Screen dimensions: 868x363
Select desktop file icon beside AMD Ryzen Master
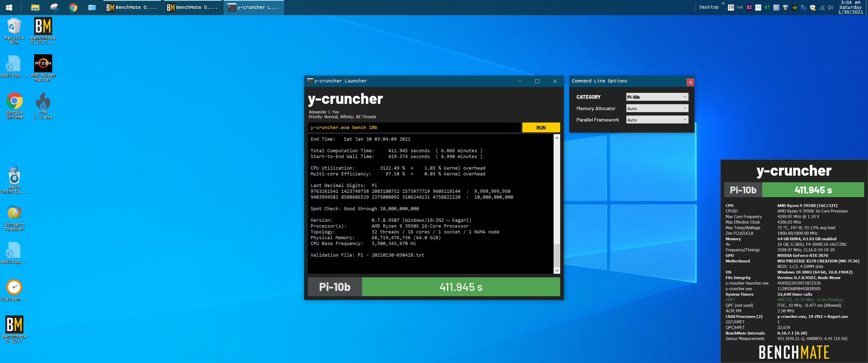click(14, 67)
